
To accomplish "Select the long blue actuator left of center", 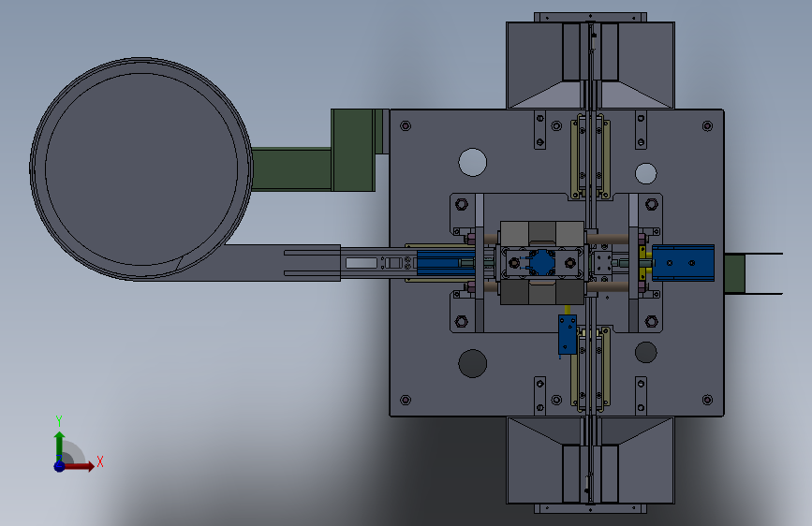I will 446,263.
